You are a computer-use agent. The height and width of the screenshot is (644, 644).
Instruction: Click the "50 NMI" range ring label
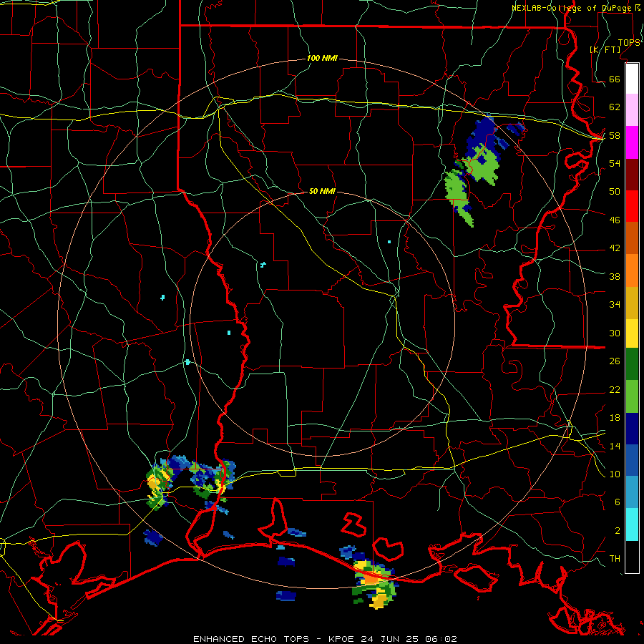(322, 191)
